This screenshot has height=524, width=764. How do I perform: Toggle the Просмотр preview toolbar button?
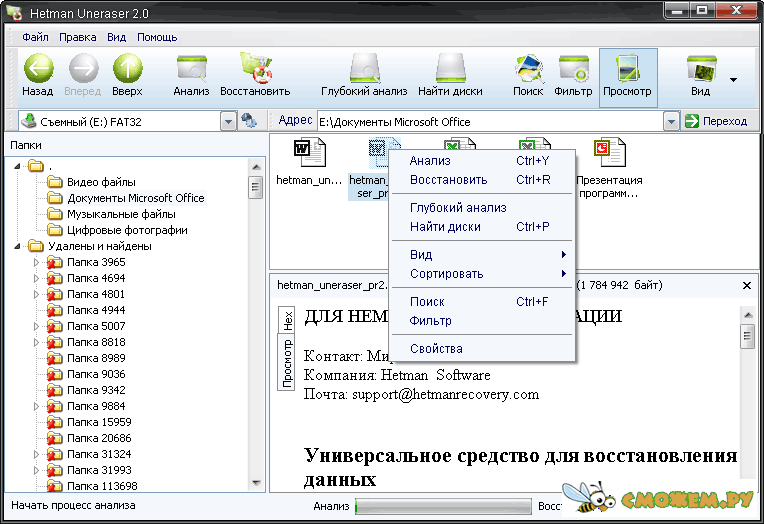click(x=628, y=77)
